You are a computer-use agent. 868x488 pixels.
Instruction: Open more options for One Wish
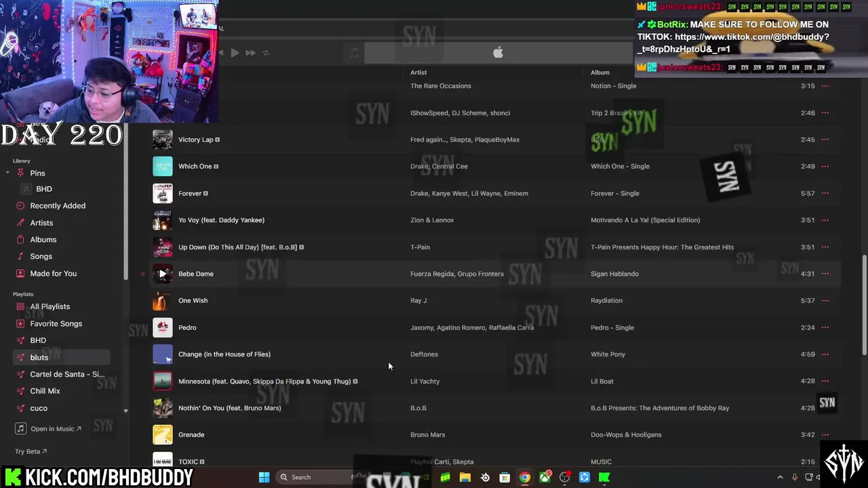point(825,300)
